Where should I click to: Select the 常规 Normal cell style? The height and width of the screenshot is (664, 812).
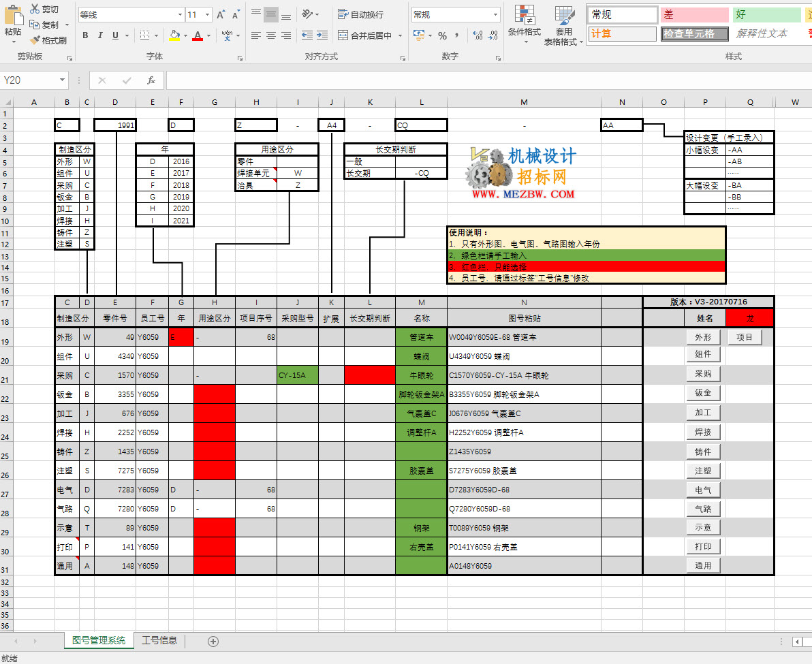pos(623,14)
